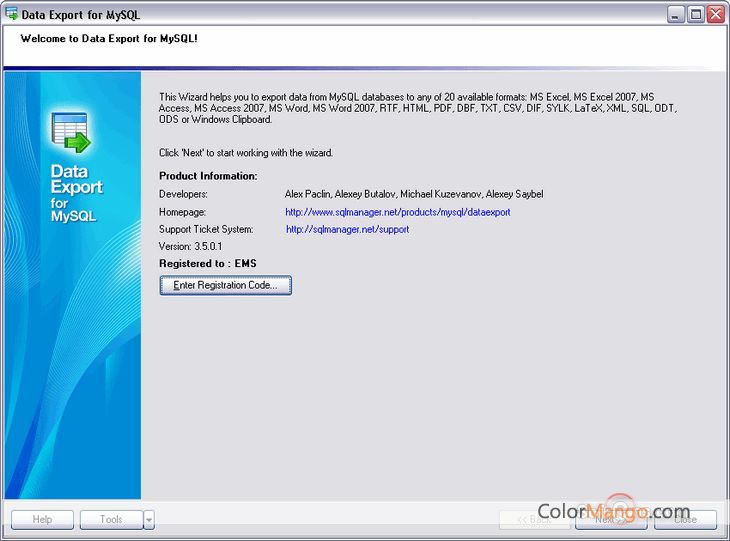Image resolution: width=730 pixels, height=541 pixels.
Task: Click the 'Registered to : EMS' text
Action: pos(208,264)
